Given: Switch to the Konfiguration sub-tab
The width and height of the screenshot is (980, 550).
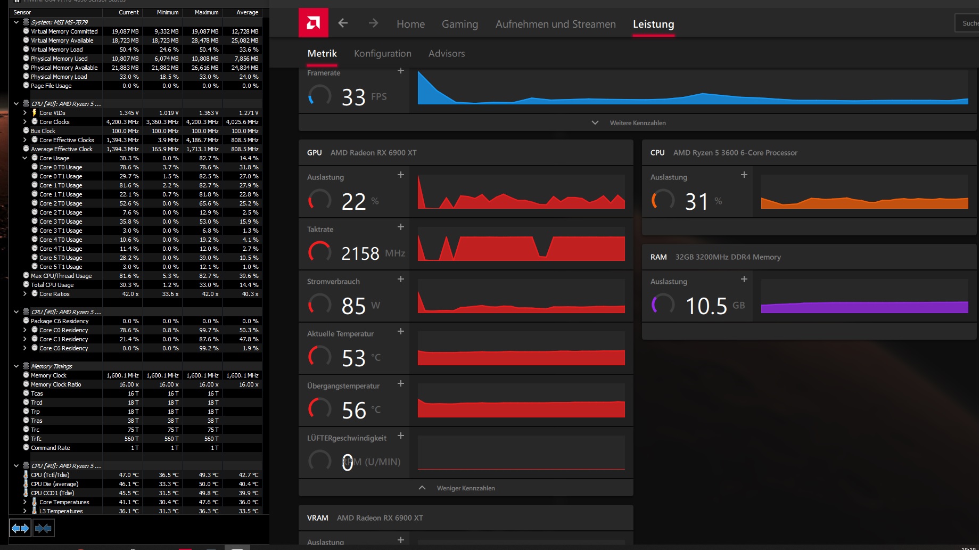Looking at the screenshot, I should pyautogui.click(x=383, y=53).
